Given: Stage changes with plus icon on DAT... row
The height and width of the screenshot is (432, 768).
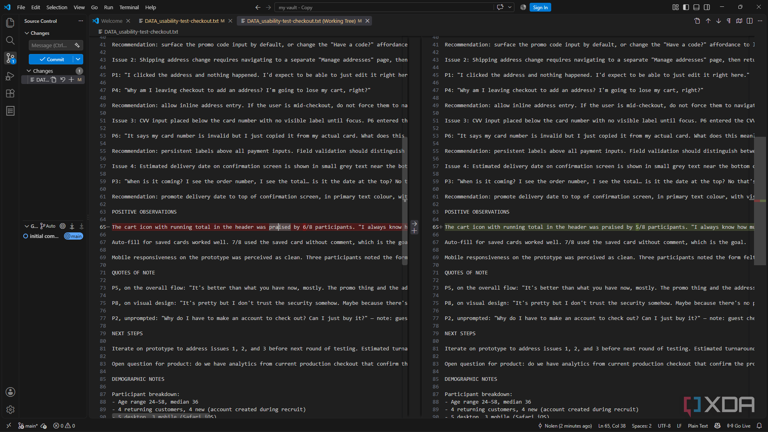Looking at the screenshot, I should pos(71,79).
